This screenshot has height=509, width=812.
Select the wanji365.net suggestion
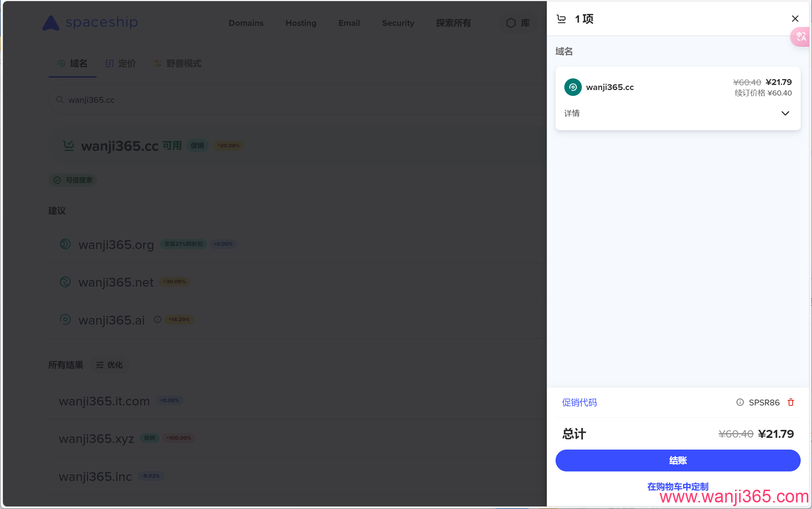click(116, 282)
